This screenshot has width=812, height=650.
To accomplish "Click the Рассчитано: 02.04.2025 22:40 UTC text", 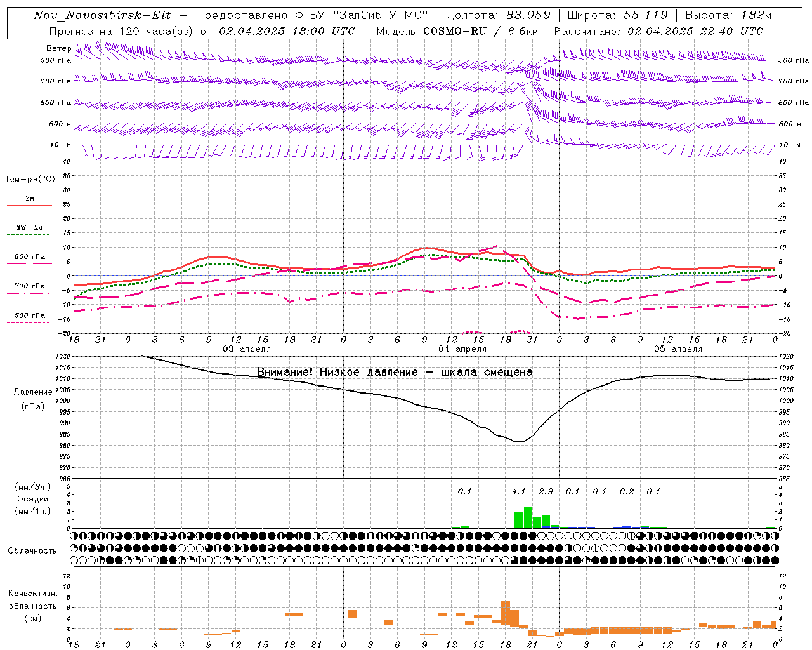I will 658,31.
